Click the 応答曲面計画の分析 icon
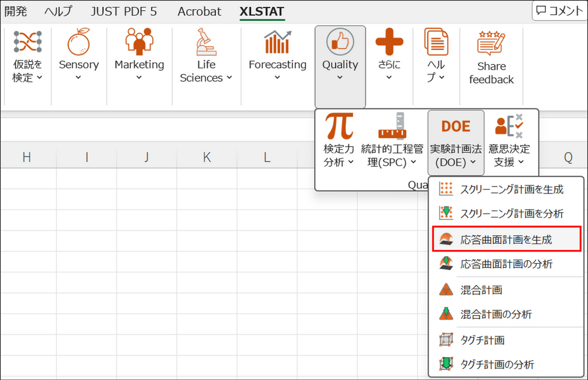 click(x=446, y=264)
